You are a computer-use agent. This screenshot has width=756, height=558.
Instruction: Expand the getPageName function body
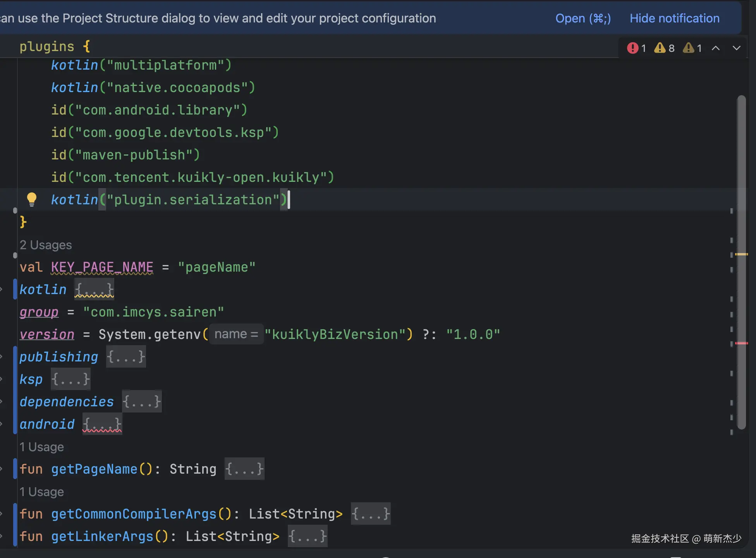pyautogui.click(x=244, y=469)
